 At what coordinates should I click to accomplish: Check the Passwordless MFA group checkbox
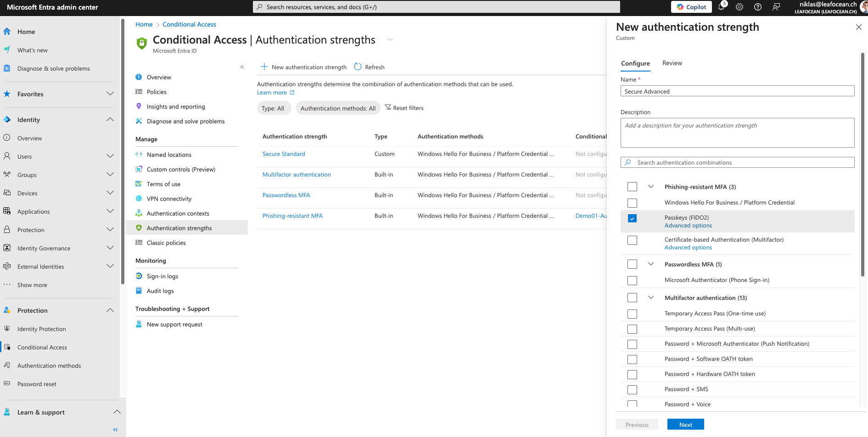[632, 264]
